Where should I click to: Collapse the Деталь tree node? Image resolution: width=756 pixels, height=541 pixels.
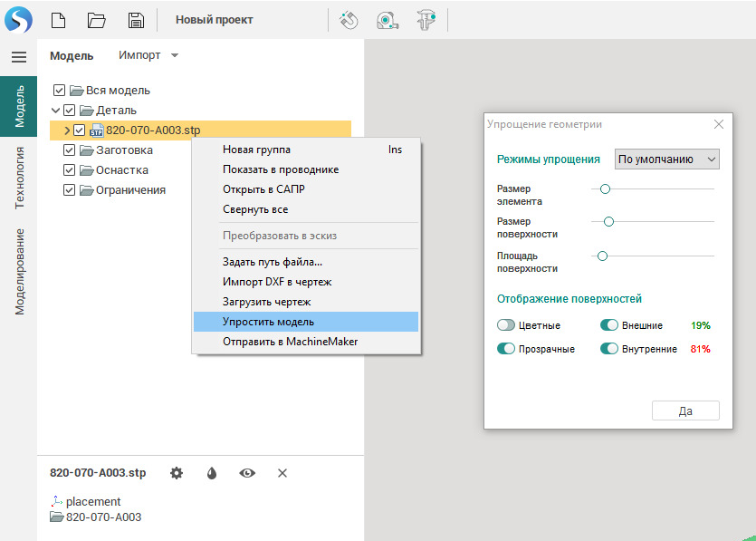coord(56,111)
